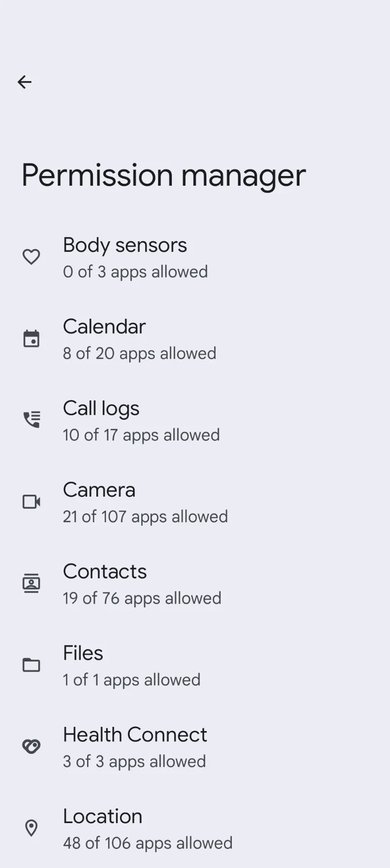Tap the Location pin icon
The width and height of the screenshot is (390, 868).
pos(31,828)
